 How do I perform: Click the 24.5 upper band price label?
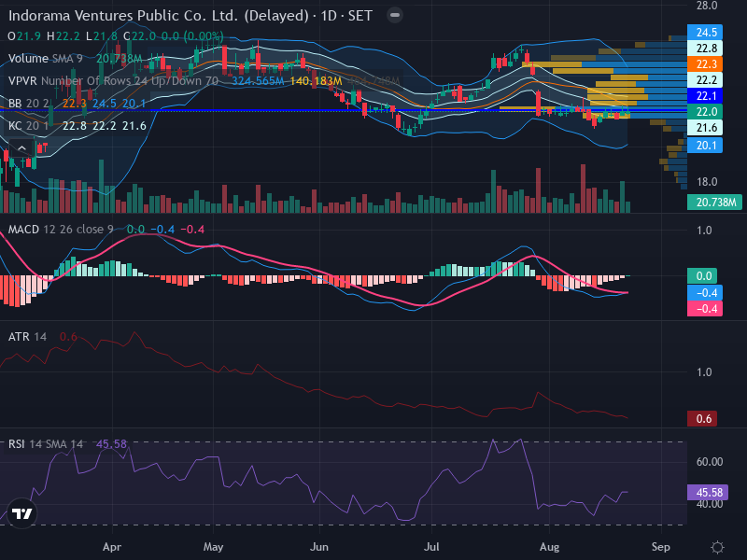click(x=705, y=32)
